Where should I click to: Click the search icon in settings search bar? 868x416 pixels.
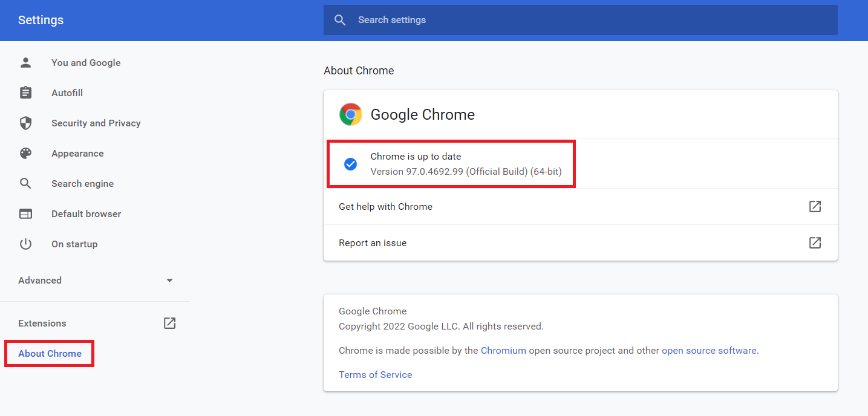pos(341,20)
